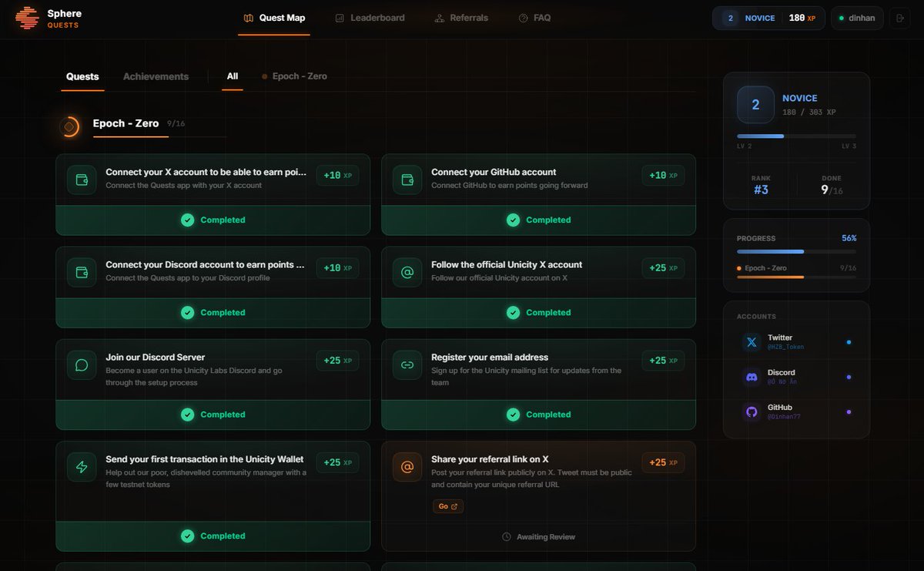Click the LV 2 to LV 3 XP bar
This screenshot has height=571, width=924.
click(x=796, y=136)
